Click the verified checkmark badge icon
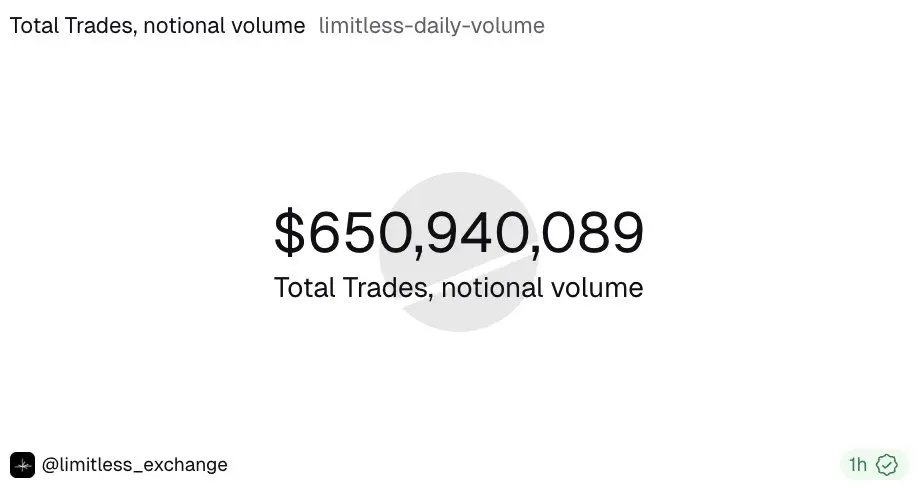 coord(887,465)
